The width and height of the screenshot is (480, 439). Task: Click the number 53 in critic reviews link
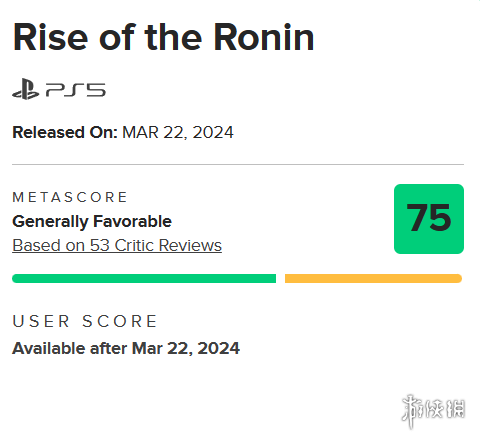100,245
